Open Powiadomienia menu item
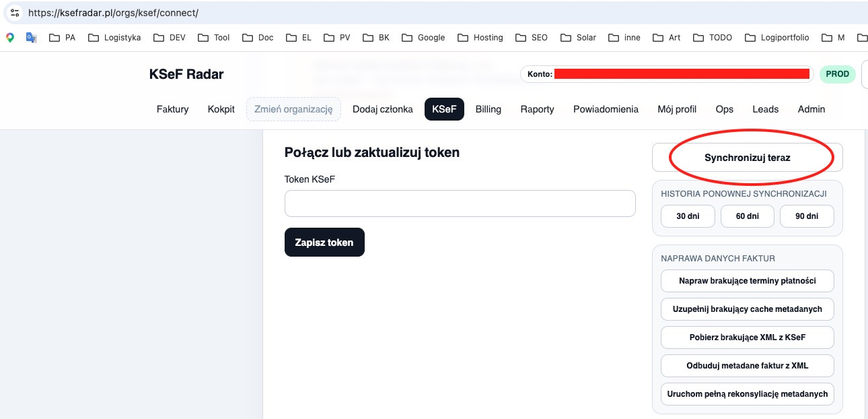This screenshot has height=419, width=868. coord(606,109)
